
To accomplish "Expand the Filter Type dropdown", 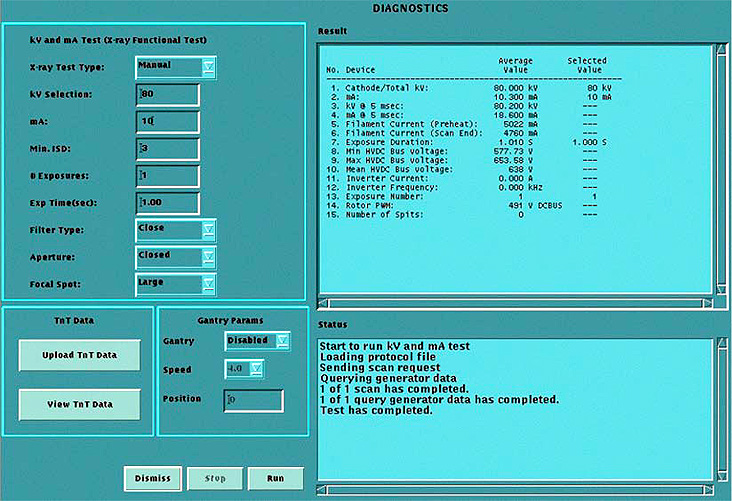I will 176,229.
